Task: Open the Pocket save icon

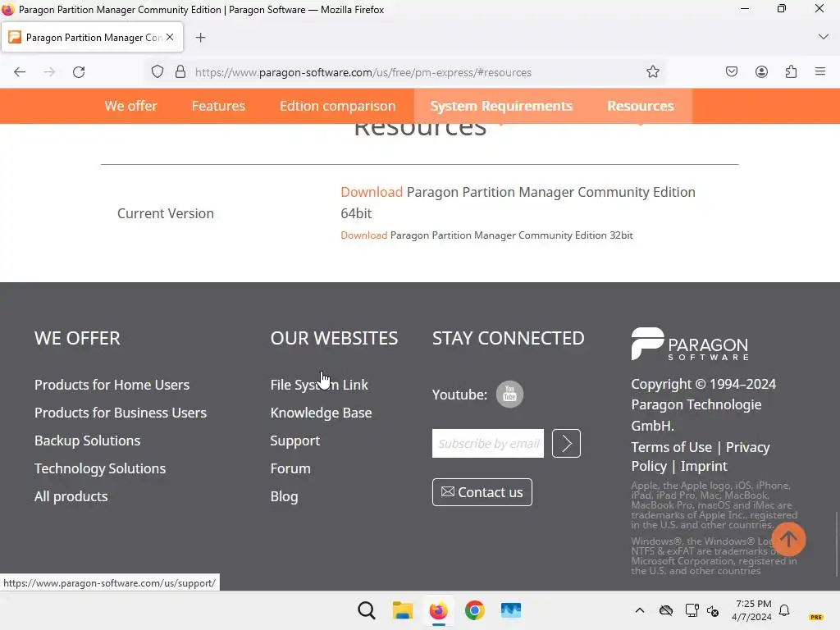Action: click(x=731, y=72)
